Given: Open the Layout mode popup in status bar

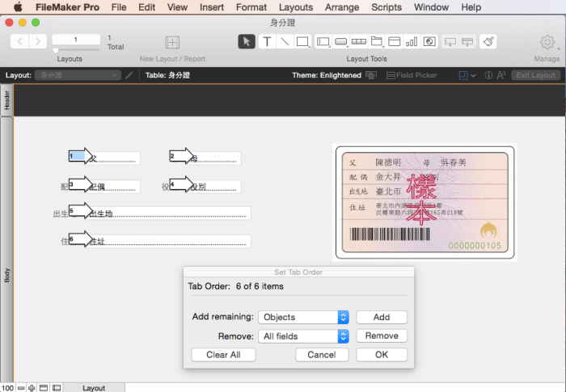Looking at the screenshot, I should click(94, 388).
